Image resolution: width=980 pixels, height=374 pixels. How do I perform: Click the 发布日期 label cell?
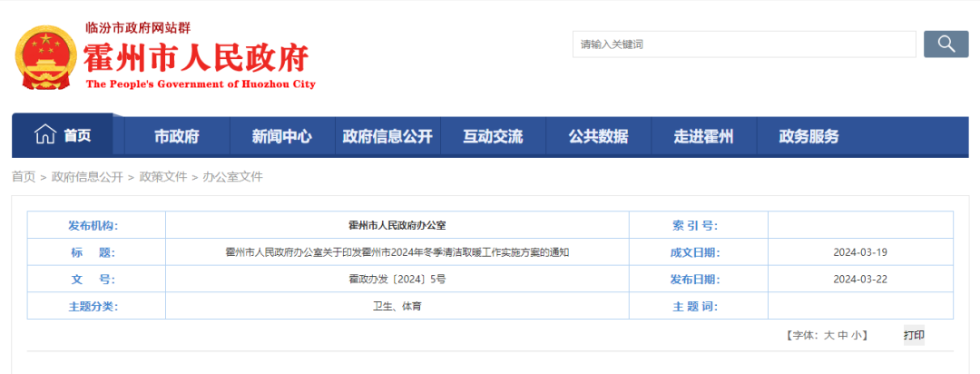click(698, 280)
